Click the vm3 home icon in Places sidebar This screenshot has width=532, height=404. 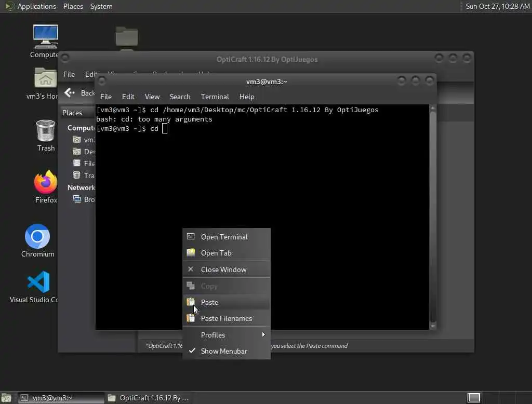click(77, 139)
